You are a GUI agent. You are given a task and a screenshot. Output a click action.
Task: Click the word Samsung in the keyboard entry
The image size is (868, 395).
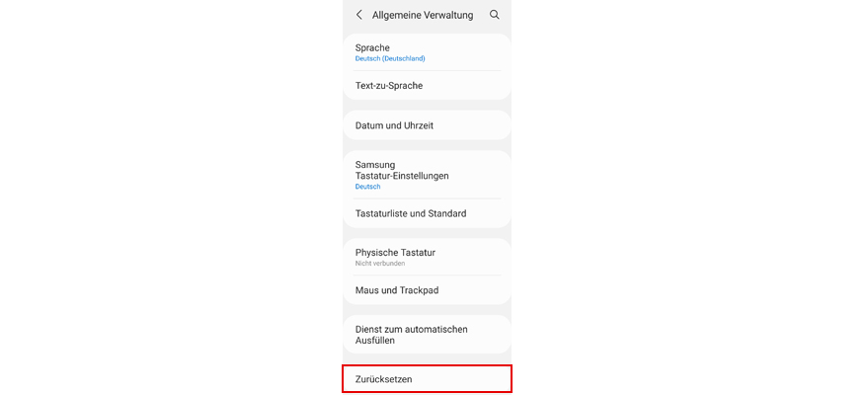375,164
